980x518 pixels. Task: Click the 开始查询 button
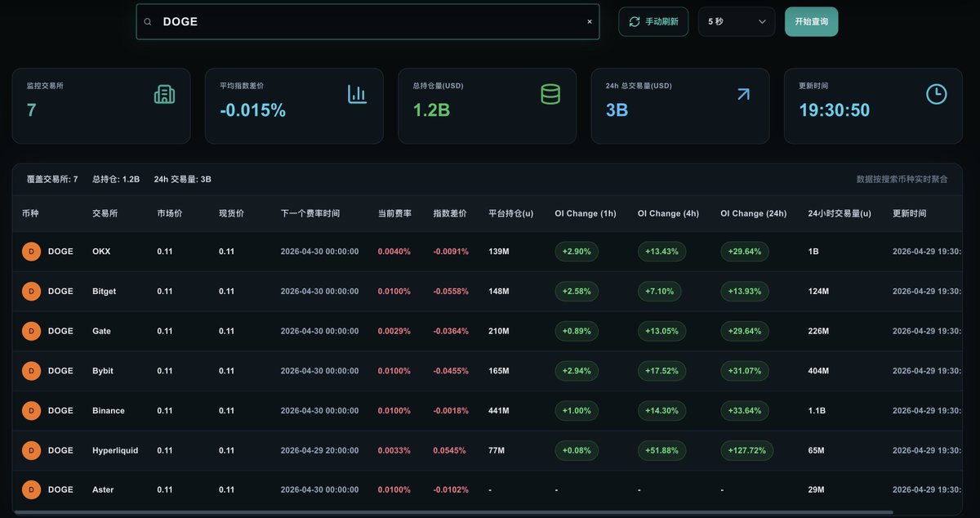[x=811, y=21]
